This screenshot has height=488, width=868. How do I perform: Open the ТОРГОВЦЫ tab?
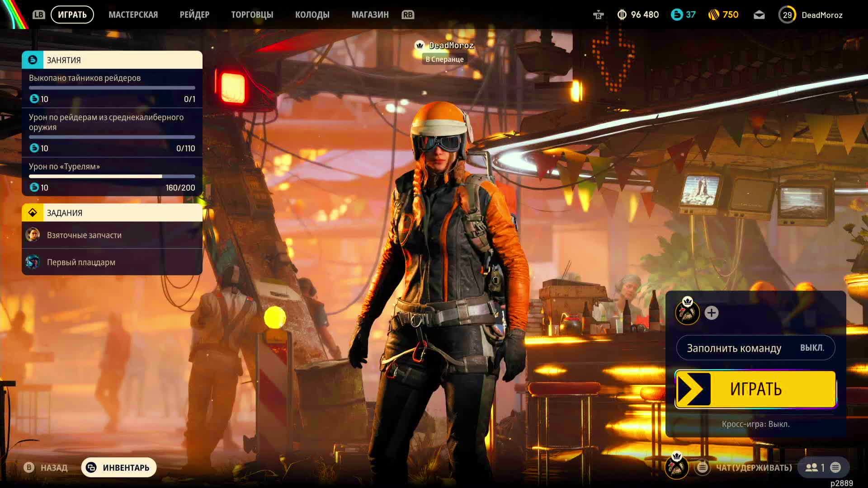tap(252, 15)
